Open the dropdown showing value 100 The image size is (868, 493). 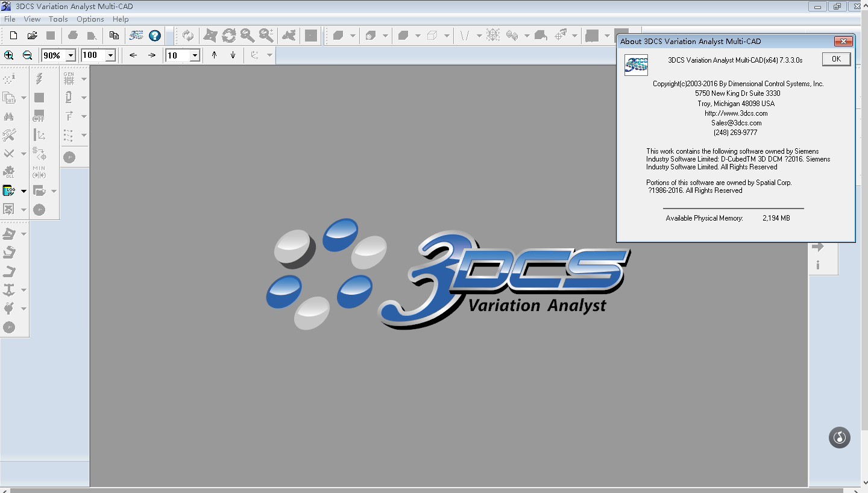coord(110,55)
